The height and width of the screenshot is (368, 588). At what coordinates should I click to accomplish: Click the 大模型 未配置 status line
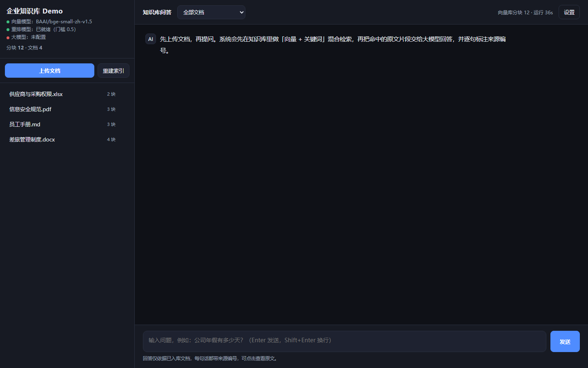point(26,37)
